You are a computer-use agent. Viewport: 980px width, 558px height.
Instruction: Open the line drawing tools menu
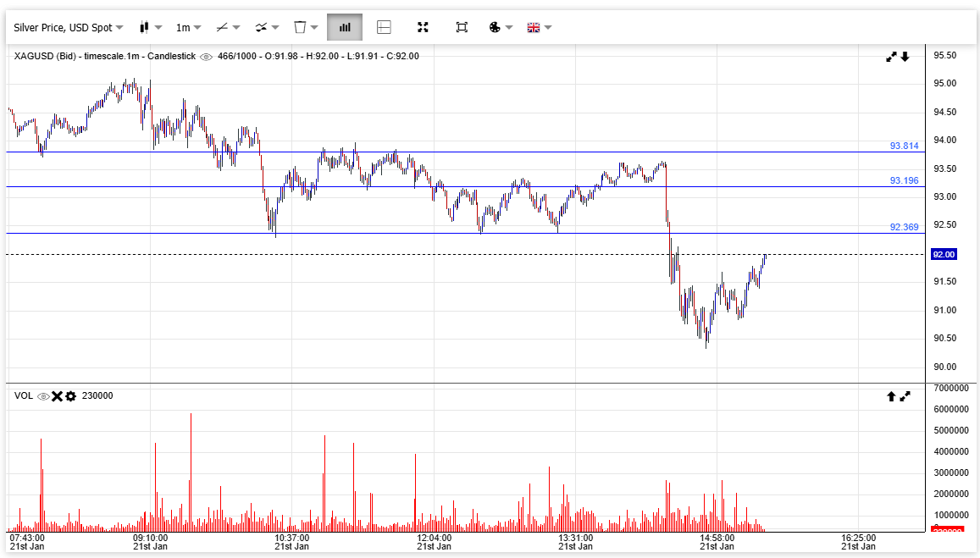click(x=227, y=27)
